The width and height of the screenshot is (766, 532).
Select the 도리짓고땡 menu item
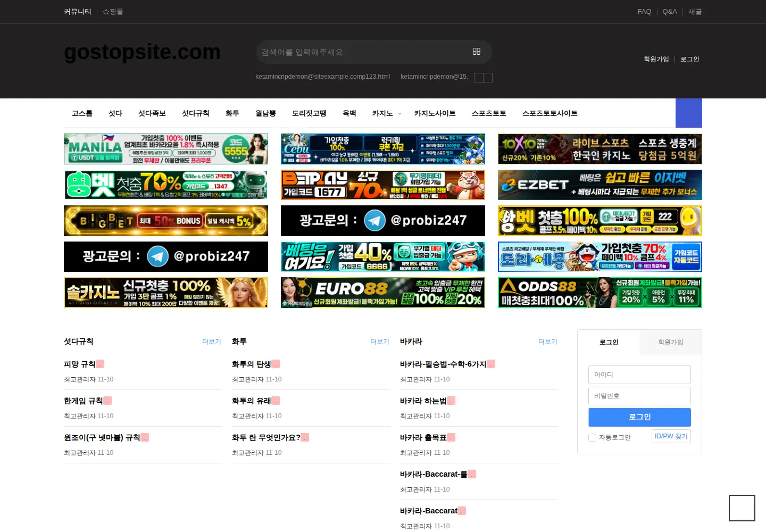(309, 113)
